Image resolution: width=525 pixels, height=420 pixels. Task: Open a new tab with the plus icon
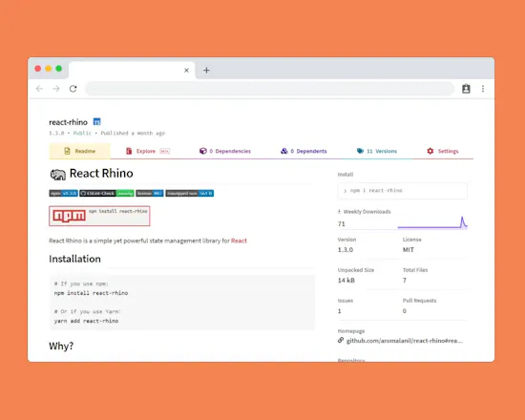[206, 71]
